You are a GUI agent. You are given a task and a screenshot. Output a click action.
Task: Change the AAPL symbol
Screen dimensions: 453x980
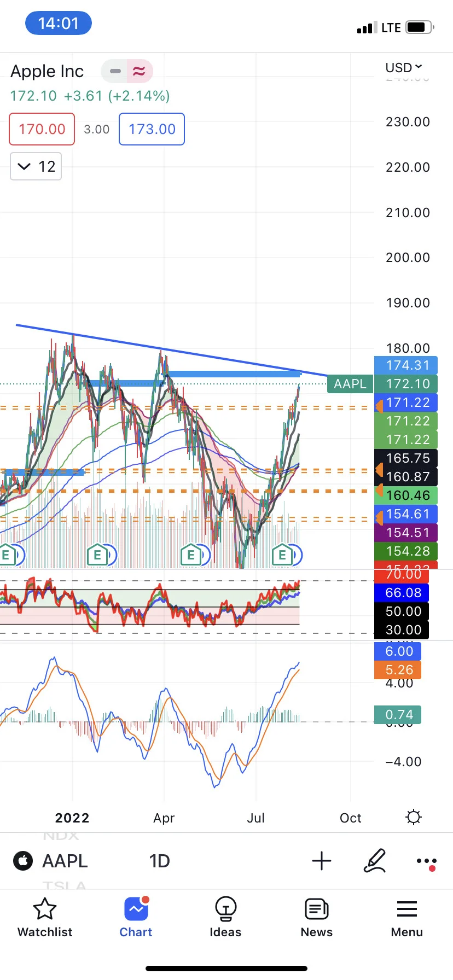coord(65,861)
